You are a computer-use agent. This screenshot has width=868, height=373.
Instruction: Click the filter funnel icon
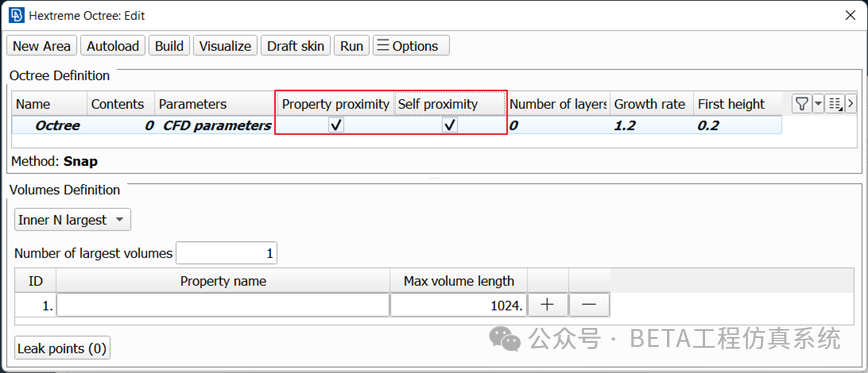coord(801,103)
